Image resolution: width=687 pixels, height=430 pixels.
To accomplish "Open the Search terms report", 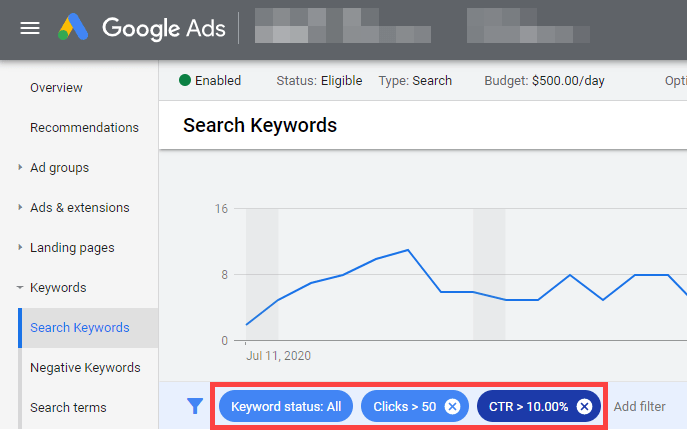I will pyautogui.click(x=68, y=408).
